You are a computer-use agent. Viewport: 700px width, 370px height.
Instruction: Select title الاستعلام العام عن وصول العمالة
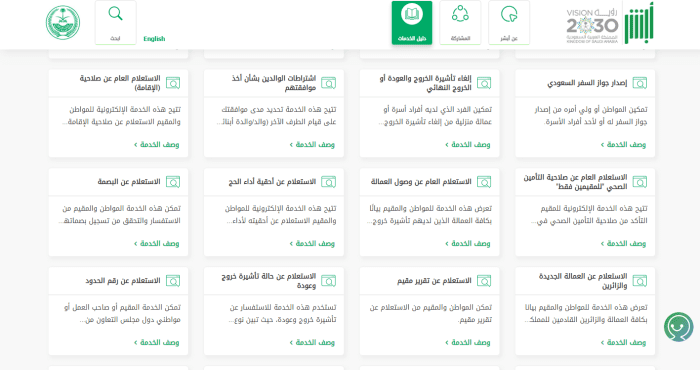421,182
